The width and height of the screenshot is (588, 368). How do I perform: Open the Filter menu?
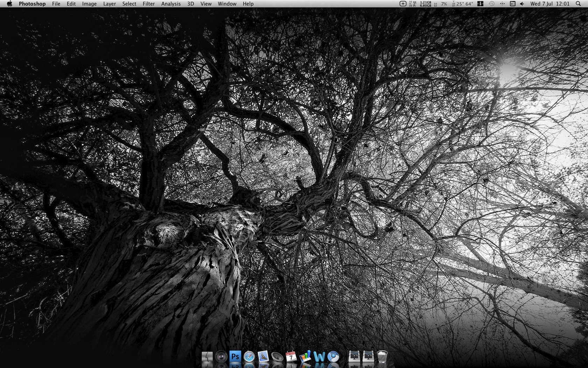pyautogui.click(x=149, y=4)
